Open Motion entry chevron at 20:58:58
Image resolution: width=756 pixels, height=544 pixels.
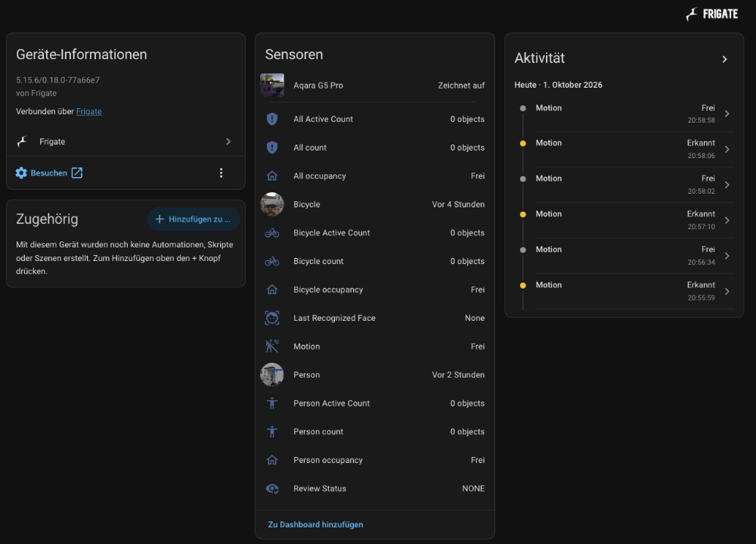click(x=727, y=114)
